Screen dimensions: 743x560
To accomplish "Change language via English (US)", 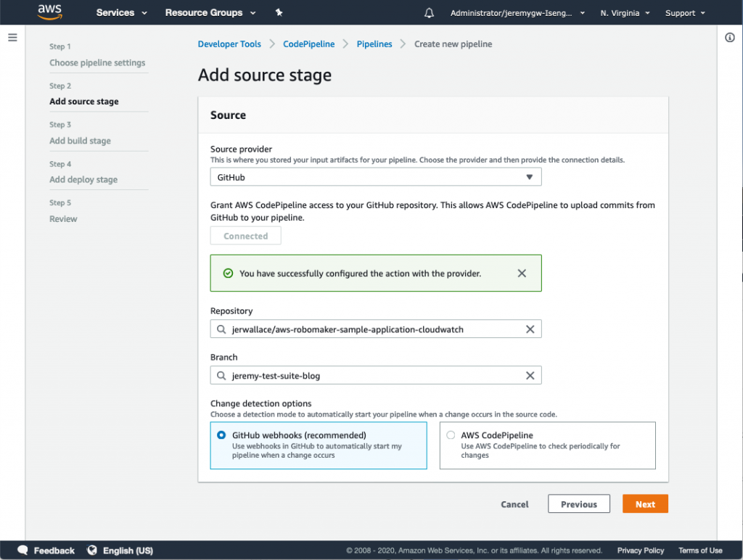I will click(x=128, y=551).
